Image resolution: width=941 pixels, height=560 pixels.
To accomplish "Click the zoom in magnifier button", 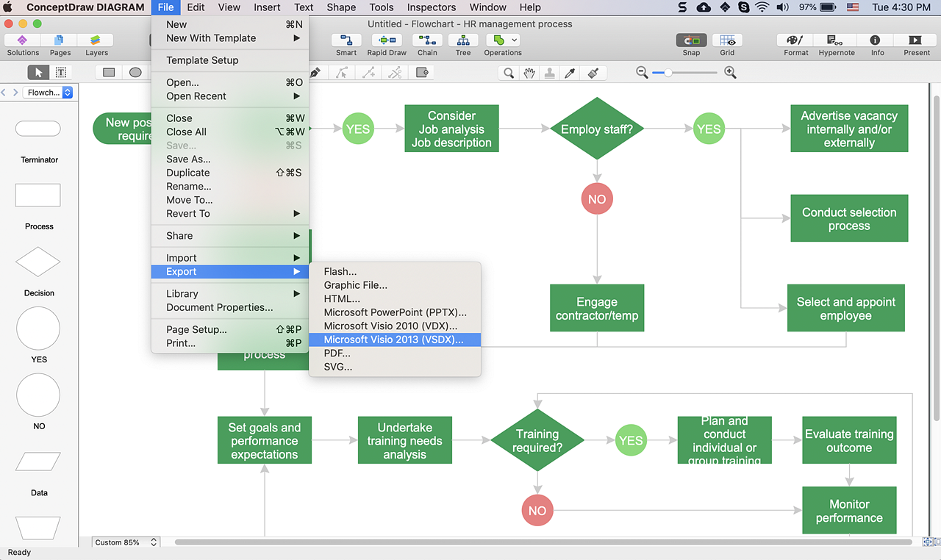I will pyautogui.click(x=730, y=73).
